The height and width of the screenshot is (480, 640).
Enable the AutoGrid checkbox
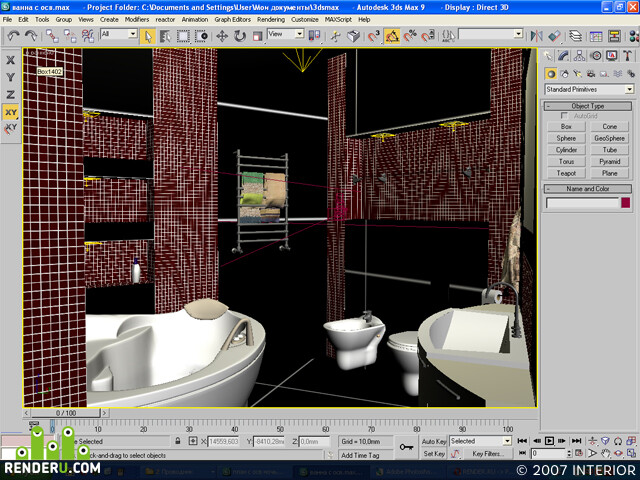pyautogui.click(x=564, y=116)
